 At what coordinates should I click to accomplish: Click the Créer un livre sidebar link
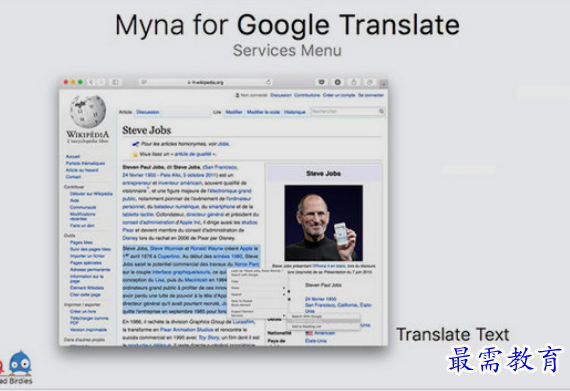click(83, 311)
